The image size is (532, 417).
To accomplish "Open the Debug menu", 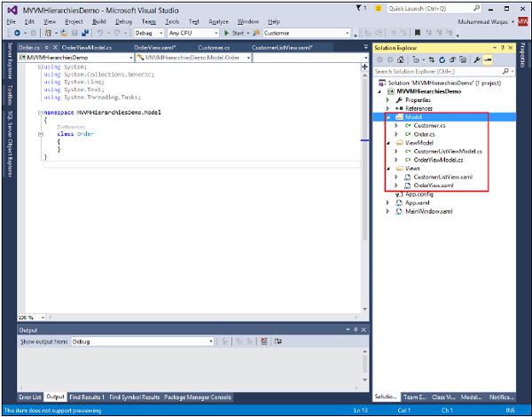I will [123, 21].
